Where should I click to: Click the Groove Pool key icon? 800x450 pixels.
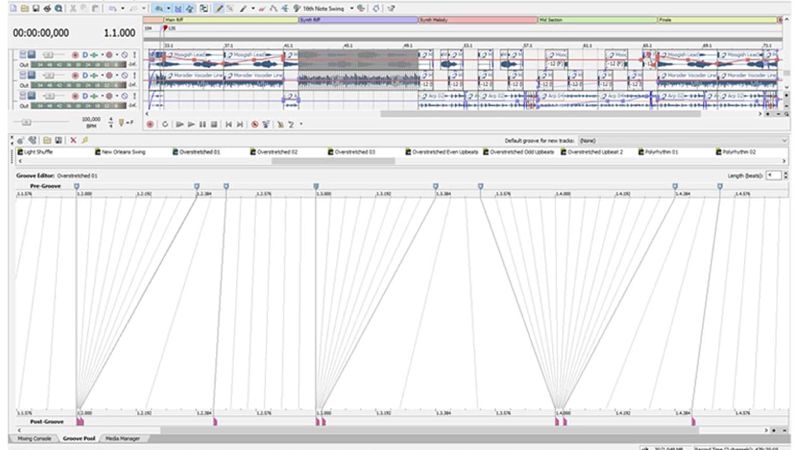click(85, 140)
